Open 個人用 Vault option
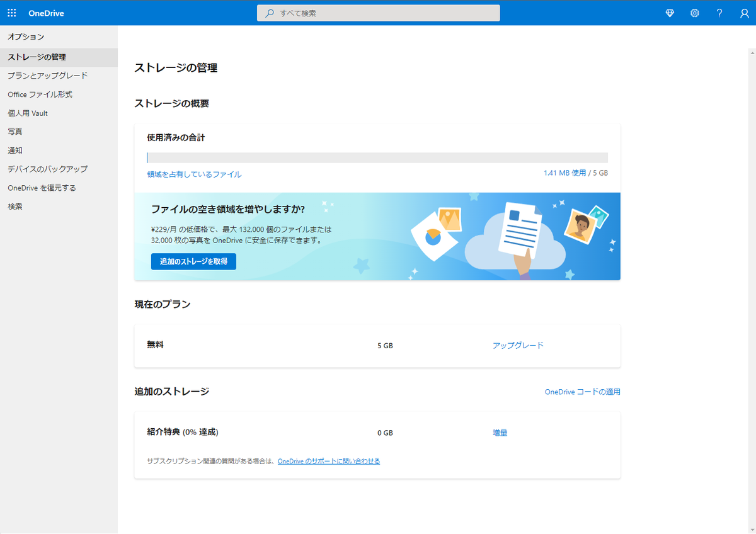The width and height of the screenshot is (756, 534). (59, 113)
